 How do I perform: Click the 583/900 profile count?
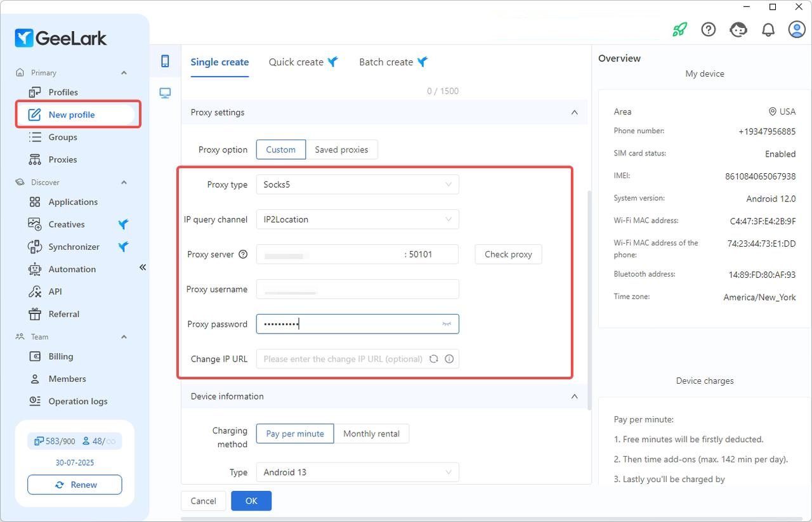tap(55, 441)
